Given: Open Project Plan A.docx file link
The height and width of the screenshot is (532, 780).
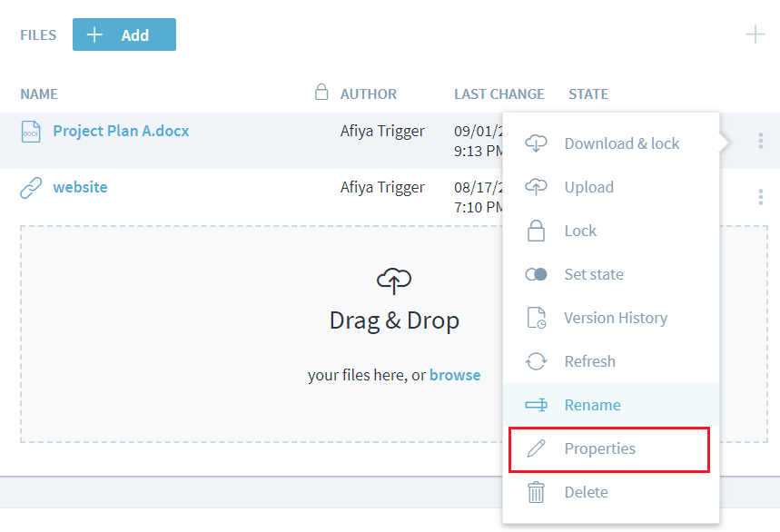Looking at the screenshot, I should tap(121, 131).
